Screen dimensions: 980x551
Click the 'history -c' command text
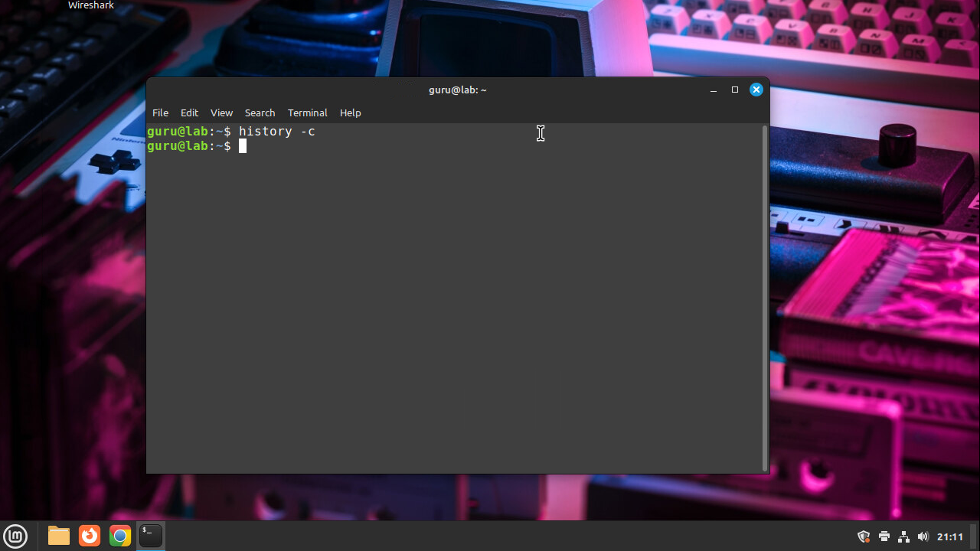277,132
